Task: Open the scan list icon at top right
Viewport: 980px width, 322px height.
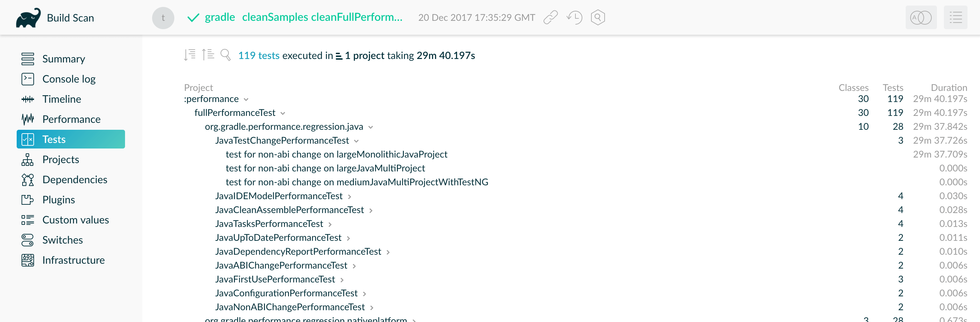Action: click(x=955, y=17)
